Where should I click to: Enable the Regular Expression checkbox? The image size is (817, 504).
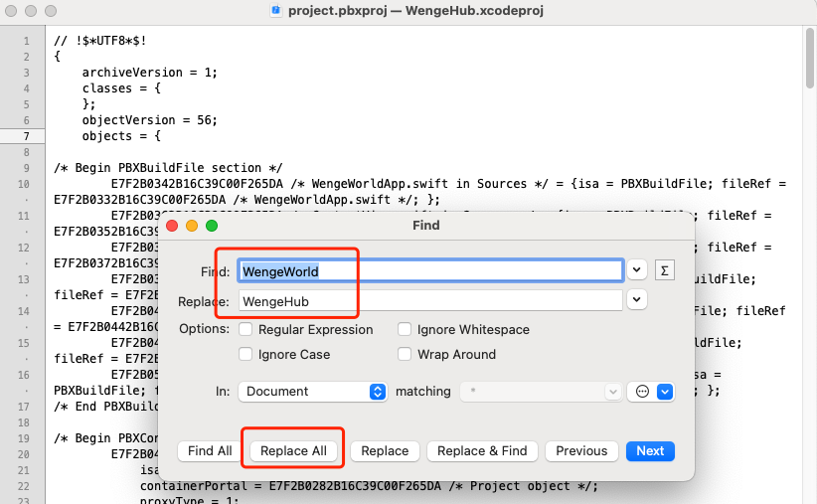245,330
